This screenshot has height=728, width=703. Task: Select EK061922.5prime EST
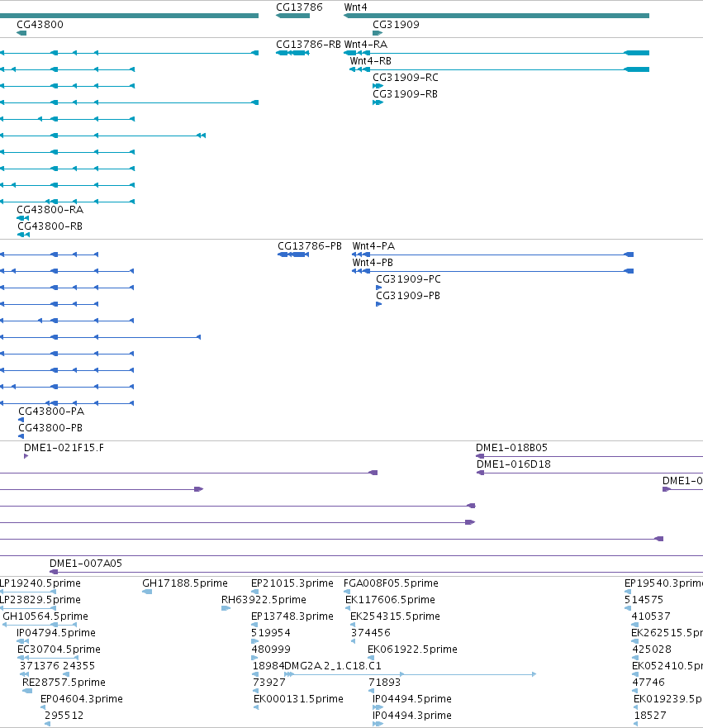pyautogui.click(x=371, y=658)
